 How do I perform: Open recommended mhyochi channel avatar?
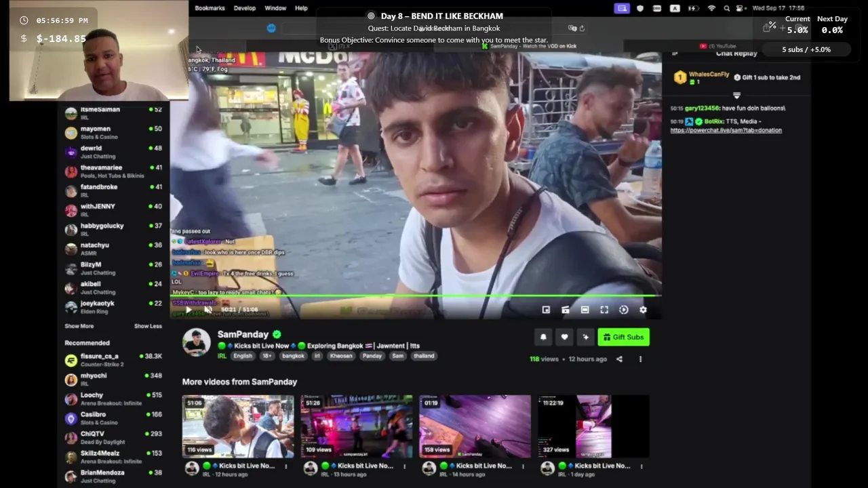coord(71,380)
